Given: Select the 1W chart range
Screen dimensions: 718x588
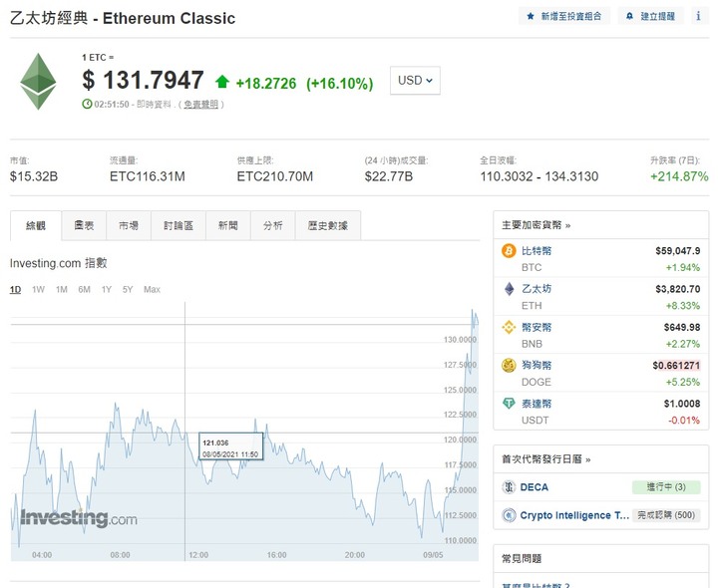Looking at the screenshot, I should (39, 289).
